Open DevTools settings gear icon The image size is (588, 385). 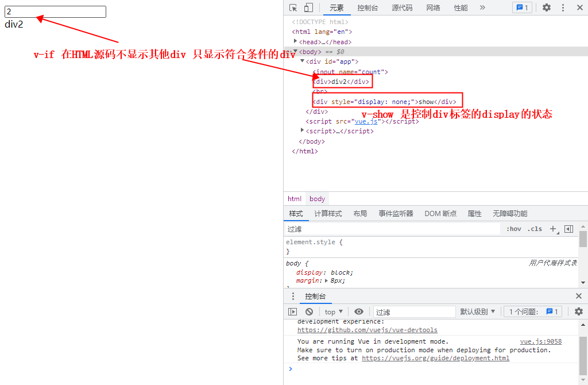click(x=547, y=7)
